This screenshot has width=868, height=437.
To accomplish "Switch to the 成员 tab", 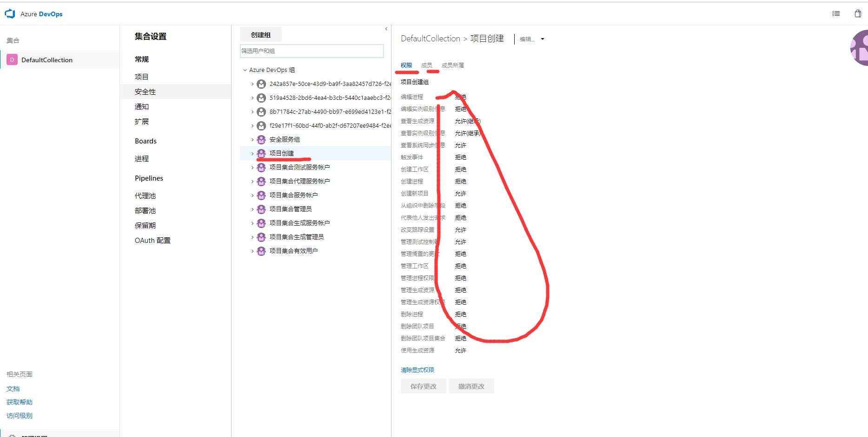I will coord(426,65).
